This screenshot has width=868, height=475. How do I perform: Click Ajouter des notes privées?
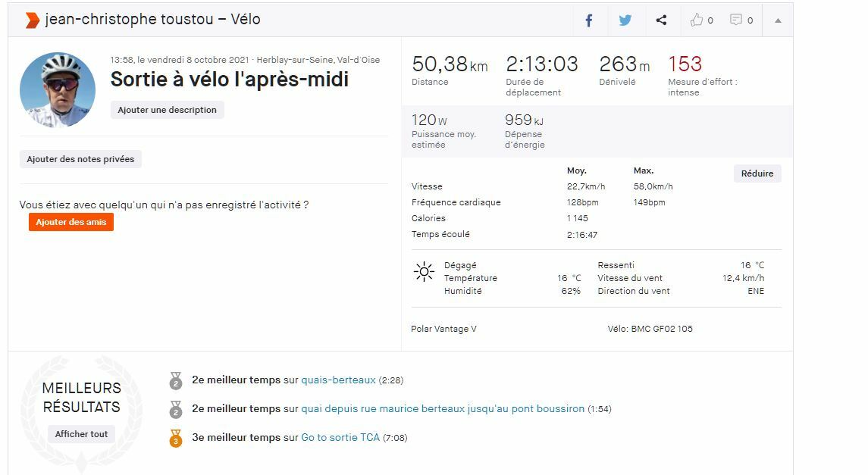80,159
